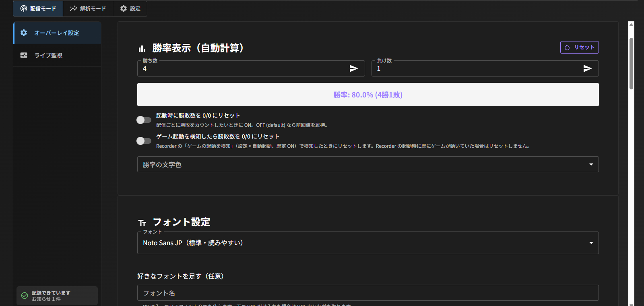Image resolution: width=644 pixels, height=306 pixels.
Task: Open ライブ監視 in the sidebar
Action: pyautogui.click(x=57, y=56)
